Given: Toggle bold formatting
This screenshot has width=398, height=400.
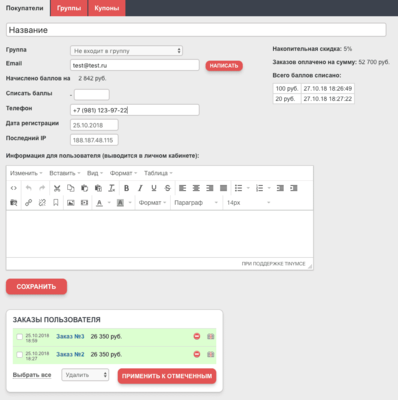Looking at the screenshot, I should (x=127, y=188).
